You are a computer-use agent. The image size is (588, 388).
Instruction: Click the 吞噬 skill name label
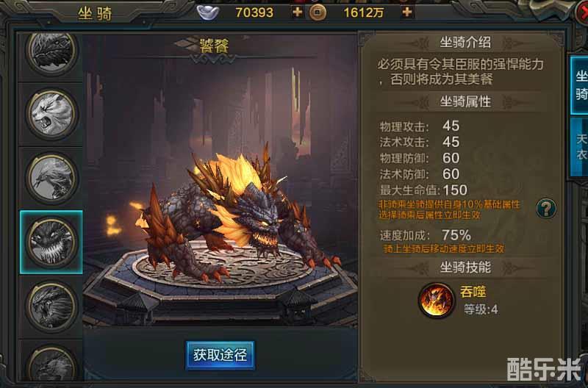pyautogui.click(x=473, y=291)
